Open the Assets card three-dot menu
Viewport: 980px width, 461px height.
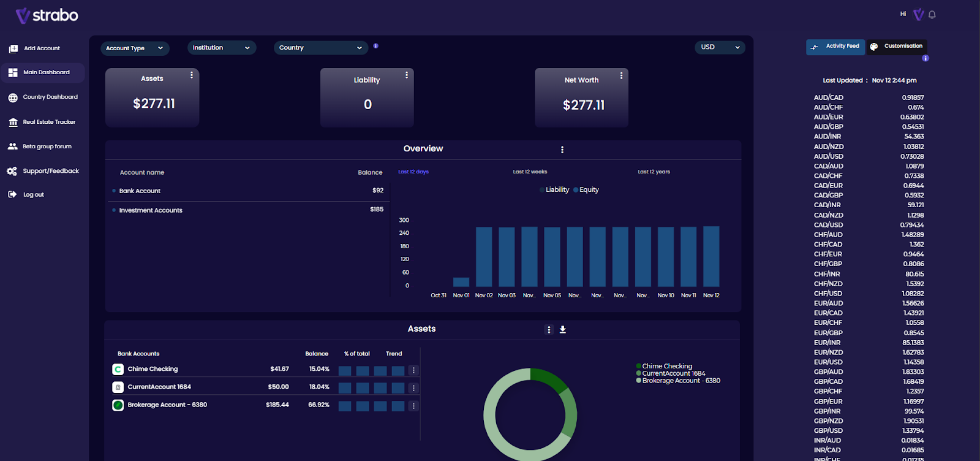click(192, 75)
